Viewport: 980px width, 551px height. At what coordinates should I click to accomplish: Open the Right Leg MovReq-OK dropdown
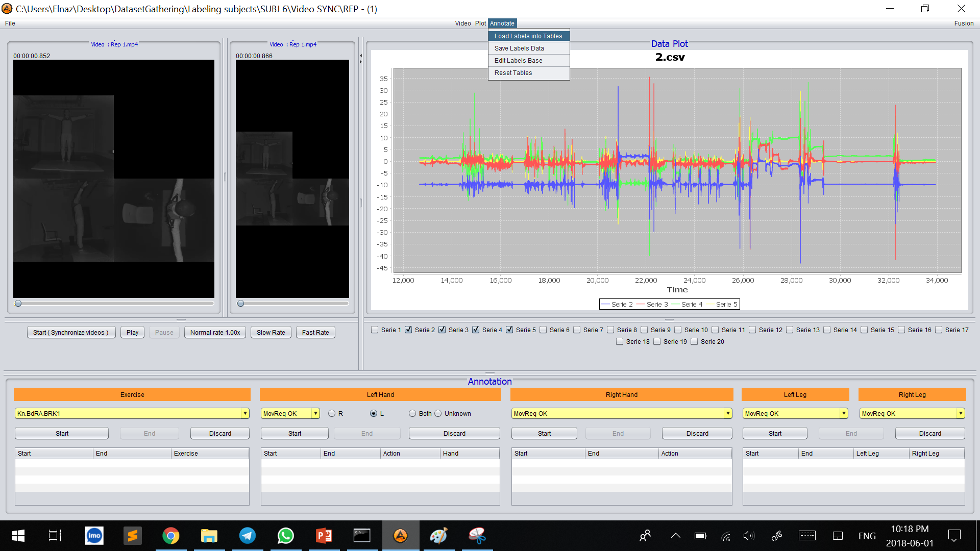[961, 414]
